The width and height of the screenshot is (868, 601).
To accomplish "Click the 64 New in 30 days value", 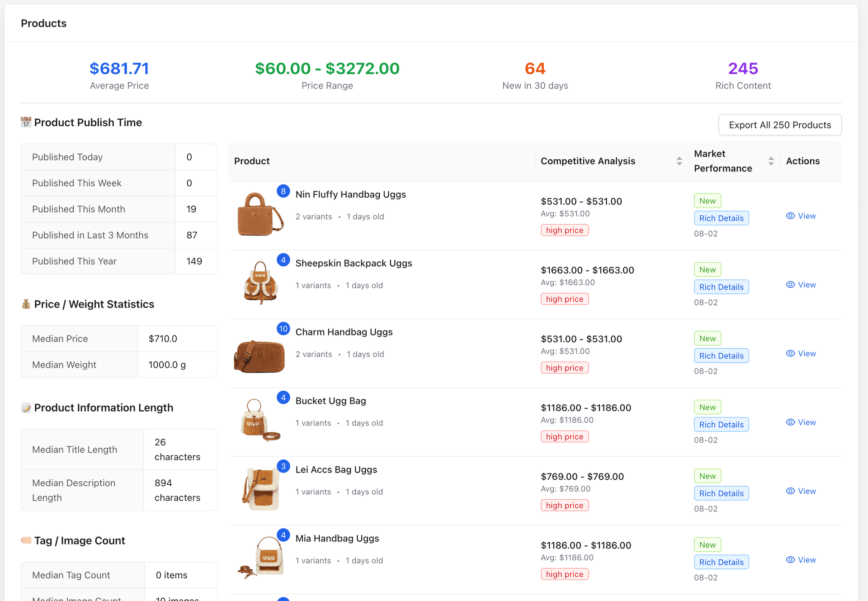I will pyautogui.click(x=535, y=69).
